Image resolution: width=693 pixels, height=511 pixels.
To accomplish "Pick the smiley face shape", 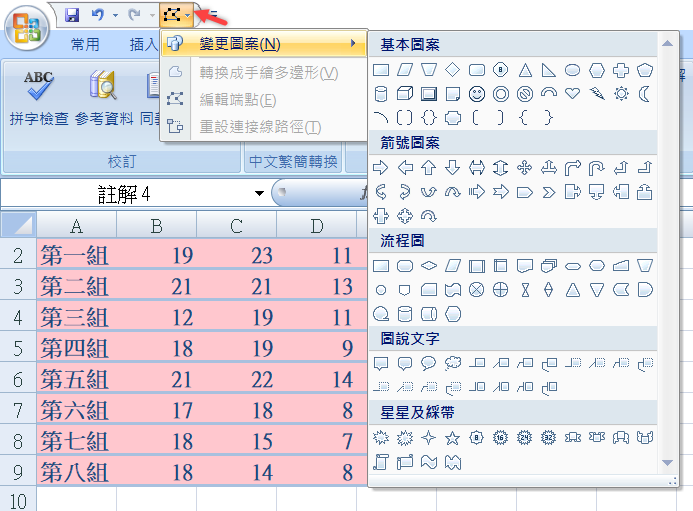I will click(x=477, y=94).
